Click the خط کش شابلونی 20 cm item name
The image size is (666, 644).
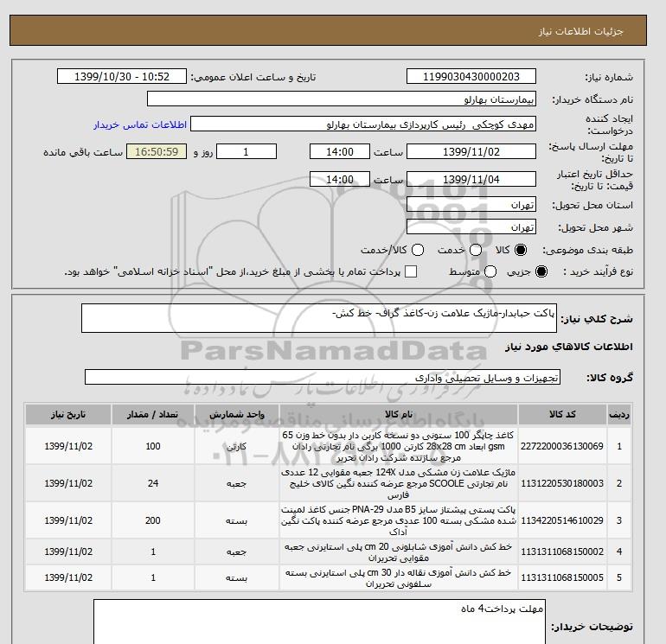click(399, 552)
